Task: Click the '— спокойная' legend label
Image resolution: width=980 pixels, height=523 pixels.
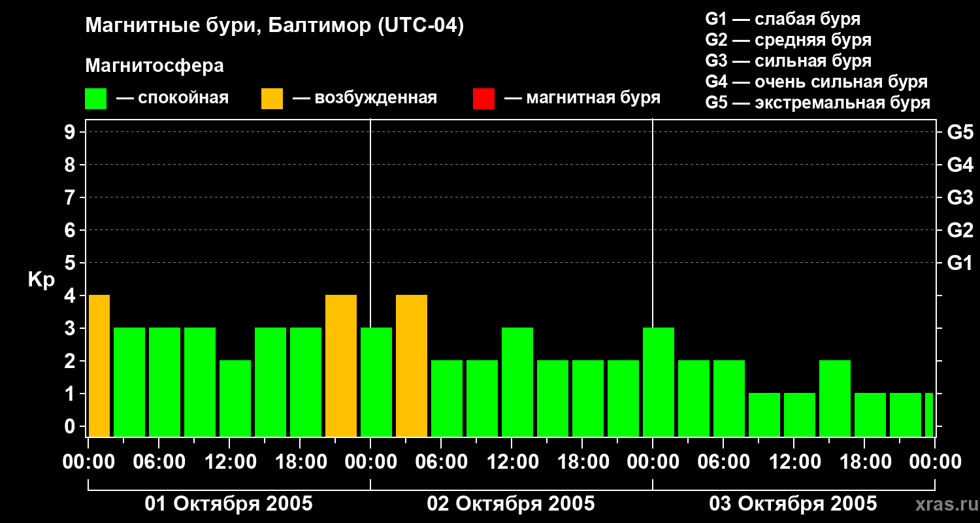Action: [172, 98]
